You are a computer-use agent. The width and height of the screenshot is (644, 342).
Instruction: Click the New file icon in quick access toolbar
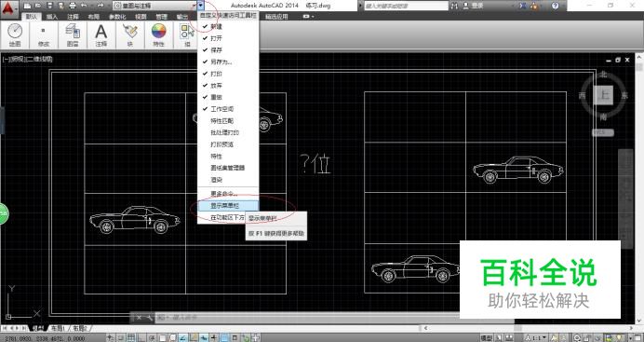pos(27,6)
